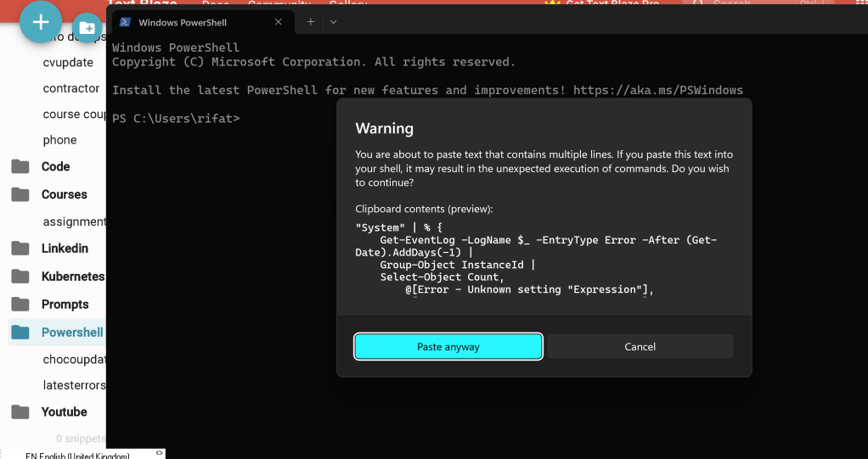Close the Windows PowerShell tab
The image size is (868, 459).
pyautogui.click(x=279, y=22)
